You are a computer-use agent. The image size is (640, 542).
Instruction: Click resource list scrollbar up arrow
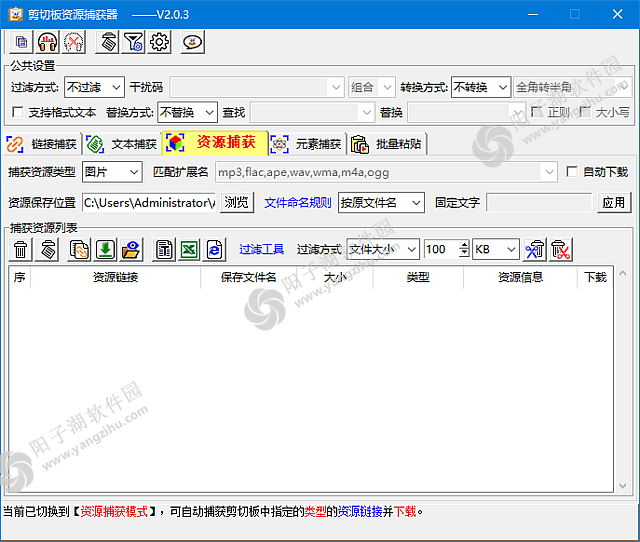tap(622, 273)
